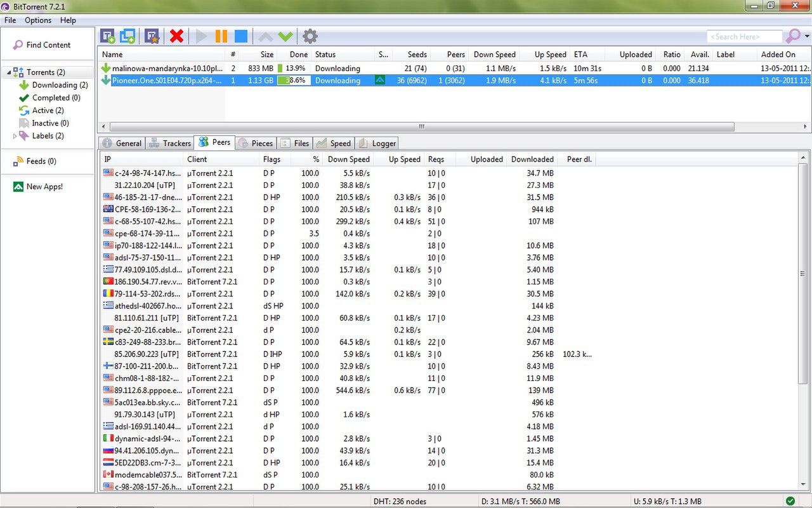Screen dimensions: 812x508
Task: Click the U: 5.9 kB/s status entry
Action: tap(666, 502)
